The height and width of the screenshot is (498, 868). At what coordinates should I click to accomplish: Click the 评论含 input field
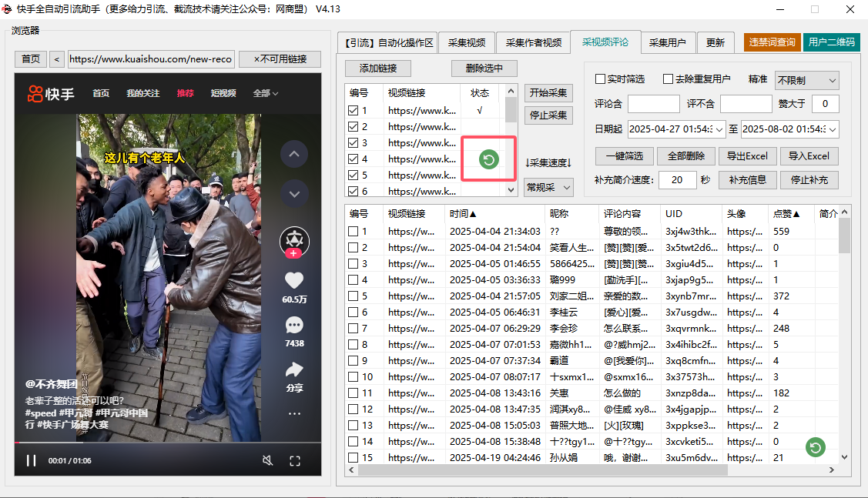coord(653,103)
